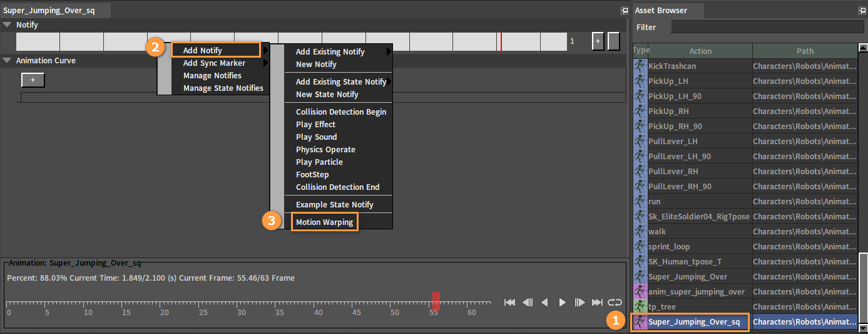
Task: Collapse the Animation Curve section
Action: pyautogui.click(x=7, y=61)
